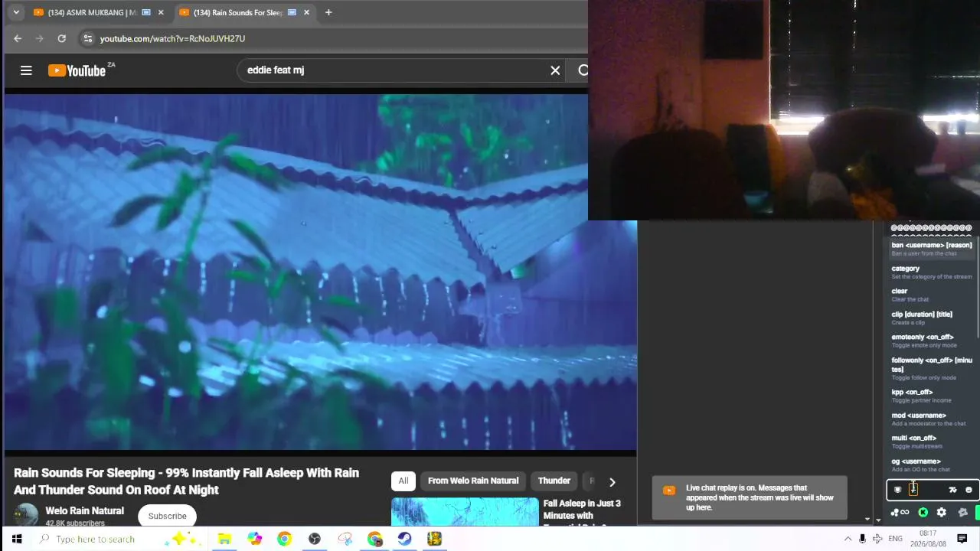This screenshot has width=980, height=551.
Task: Click the scroll-down arrow beside the chat panel
Action: tap(877, 520)
